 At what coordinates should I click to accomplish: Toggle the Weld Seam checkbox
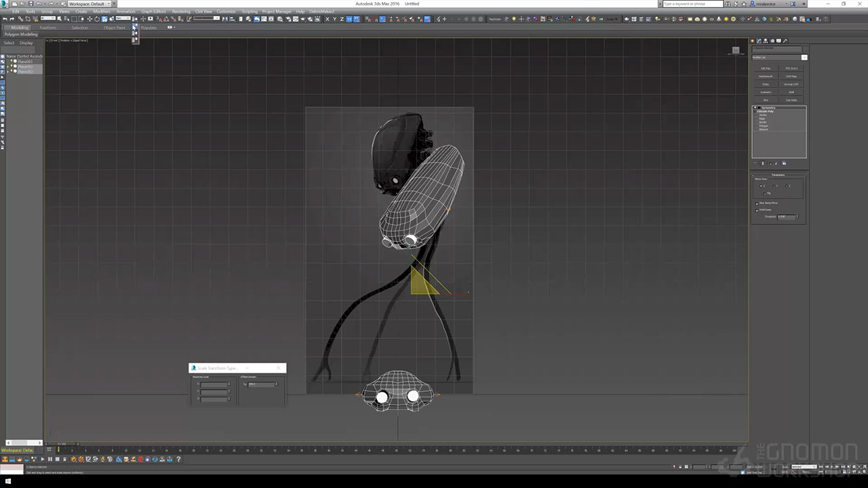tap(757, 210)
